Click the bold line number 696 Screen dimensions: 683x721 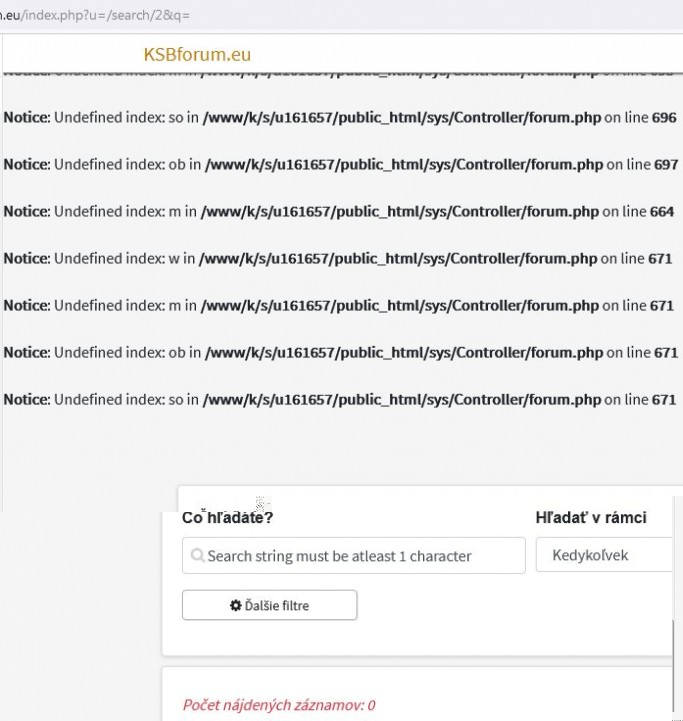pyautogui.click(x=664, y=117)
